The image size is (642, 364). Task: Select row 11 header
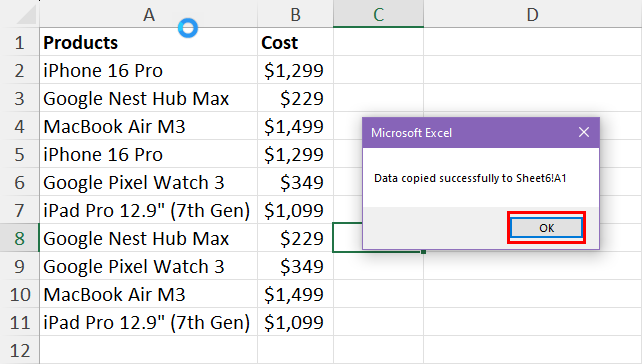[20, 322]
